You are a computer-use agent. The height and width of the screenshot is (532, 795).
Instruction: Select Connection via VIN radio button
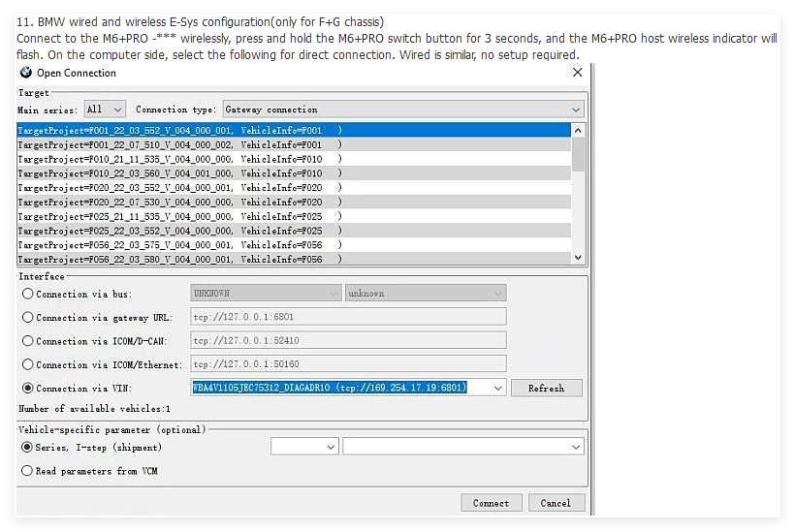point(28,389)
